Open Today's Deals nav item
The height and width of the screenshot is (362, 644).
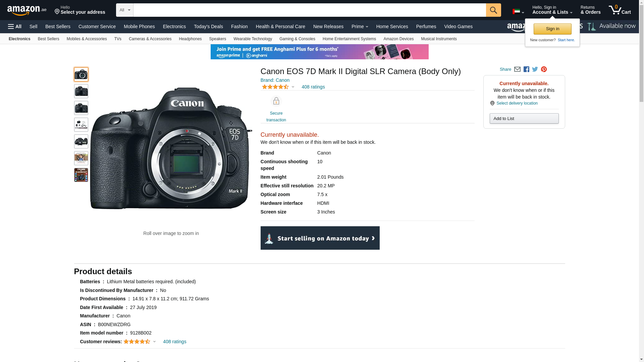208,26
